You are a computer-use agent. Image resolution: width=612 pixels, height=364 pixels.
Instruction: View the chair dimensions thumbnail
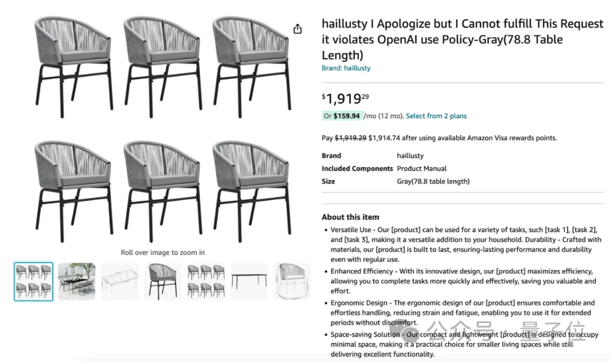[292, 281]
